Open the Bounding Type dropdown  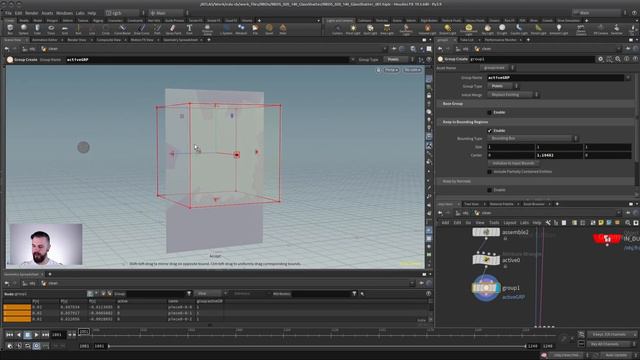[x=533, y=138]
